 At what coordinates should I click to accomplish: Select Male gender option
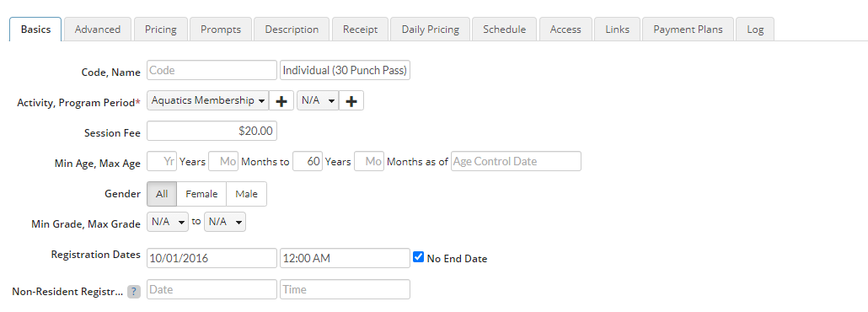pos(246,194)
